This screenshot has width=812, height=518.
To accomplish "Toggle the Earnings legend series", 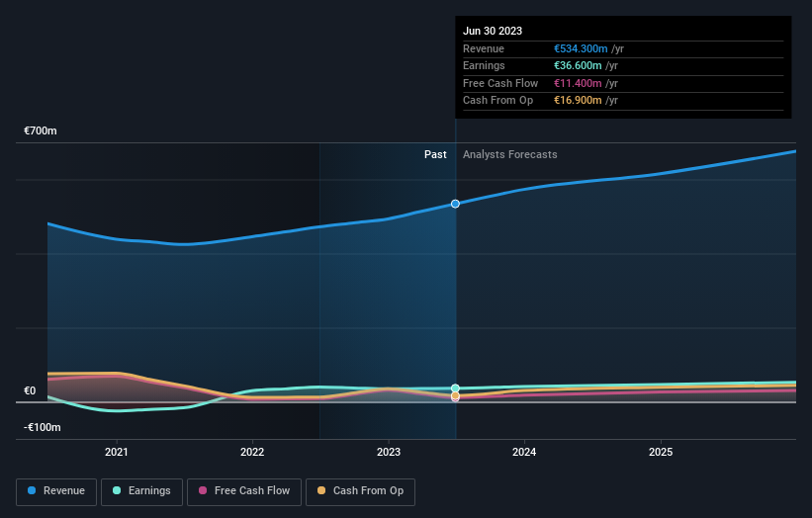I will (x=141, y=491).
